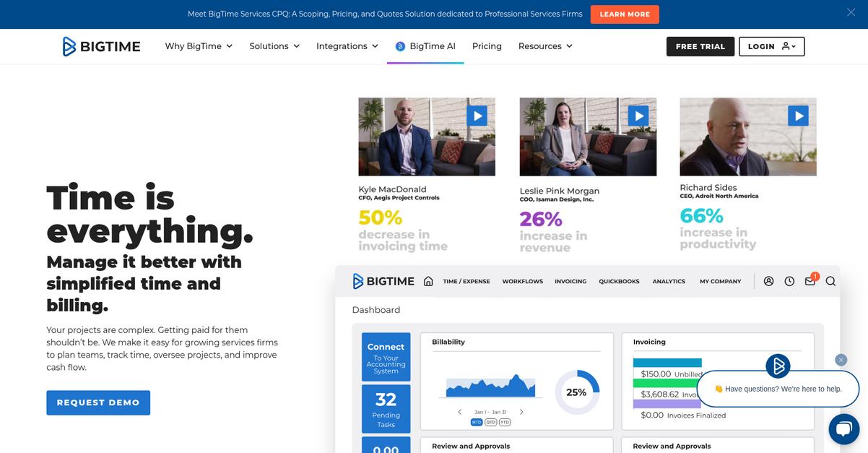The height and width of the screenshot is (453, 868).
Task: Play Leslie Pink Morgan's video
Action: tap(638, 116)
